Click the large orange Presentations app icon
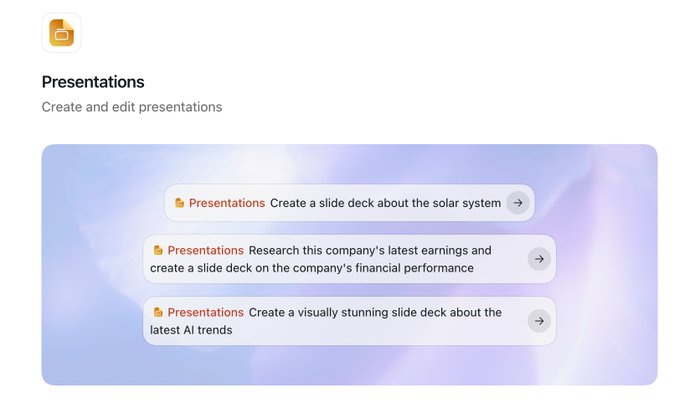Screen dimensions: 680x414 tap(61, 33)
